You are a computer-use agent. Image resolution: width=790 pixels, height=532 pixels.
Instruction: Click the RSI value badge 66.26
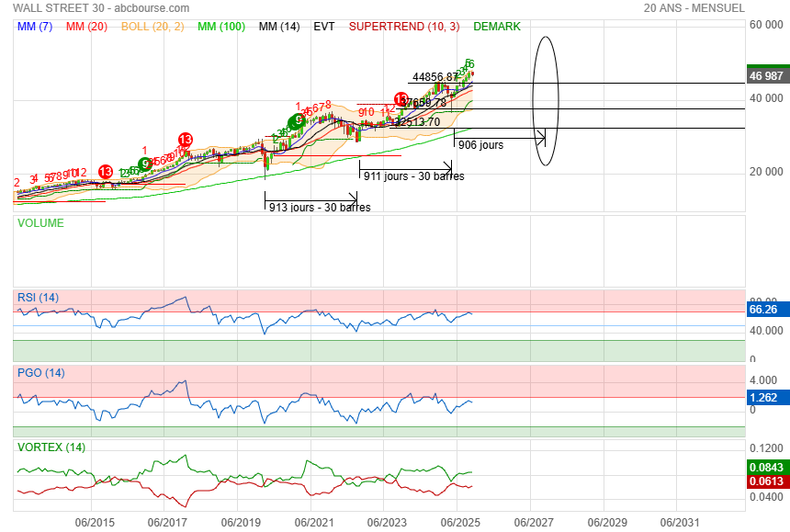click(x=764, y=310)
